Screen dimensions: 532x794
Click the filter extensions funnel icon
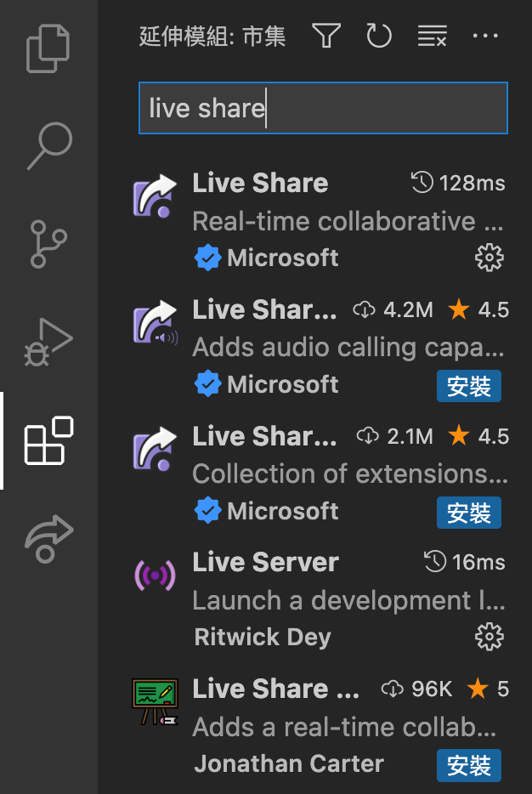(326, 36)
